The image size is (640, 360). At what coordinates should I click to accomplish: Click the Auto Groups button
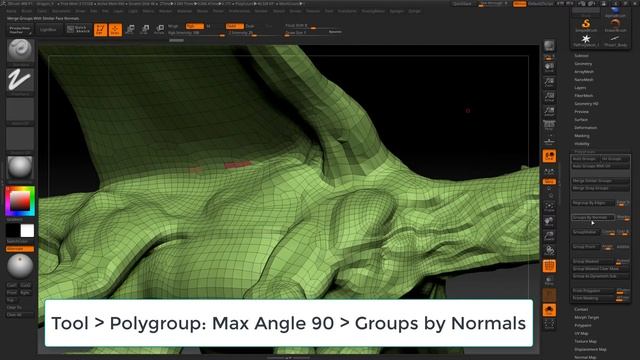[x=585, y=159]
